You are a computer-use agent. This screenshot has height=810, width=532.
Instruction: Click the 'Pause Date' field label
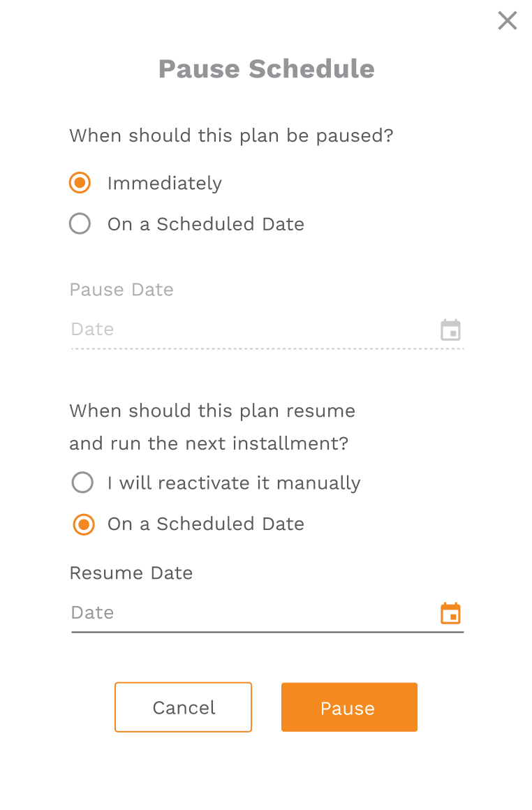[x=121, y=290]
